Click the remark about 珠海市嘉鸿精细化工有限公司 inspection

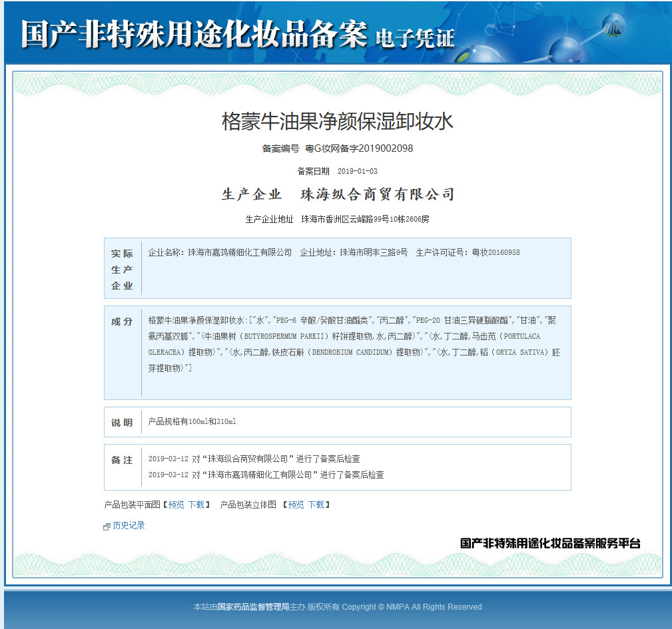(x=266, y=475)
